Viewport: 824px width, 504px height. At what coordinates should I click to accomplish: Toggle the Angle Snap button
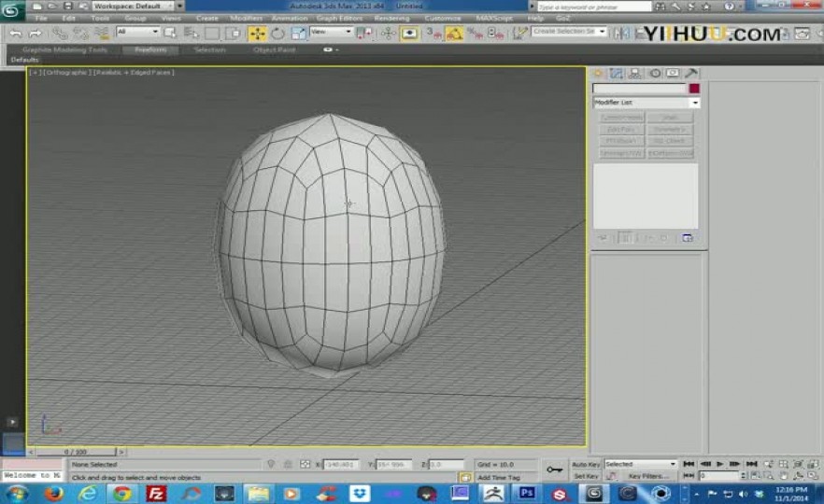coord(454,33)
